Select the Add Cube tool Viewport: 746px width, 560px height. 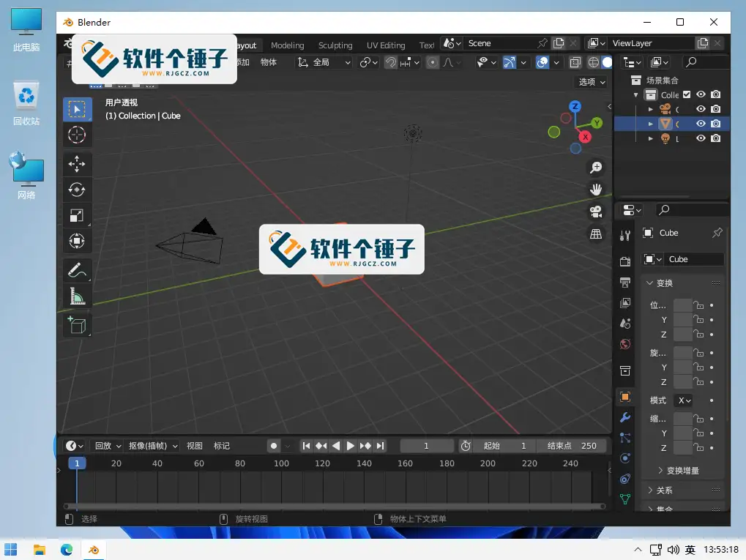[x=77, y=326]
